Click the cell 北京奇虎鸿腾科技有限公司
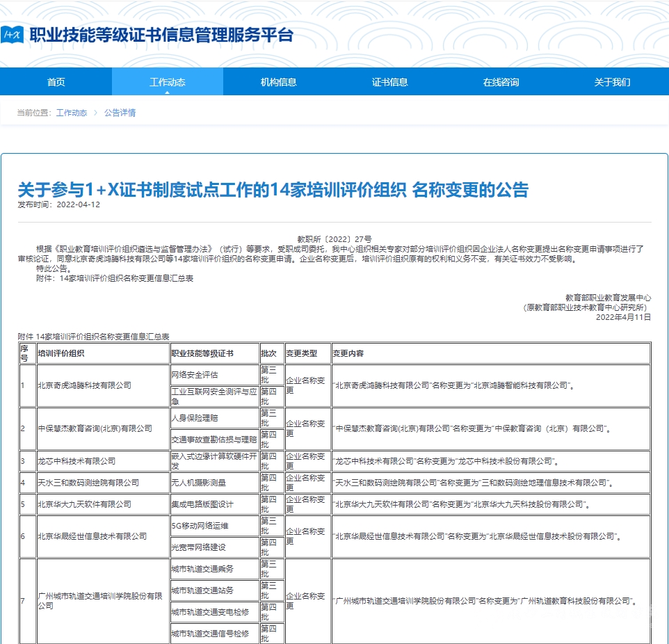Viewport: 669px width, 644px height. (103, 385)
